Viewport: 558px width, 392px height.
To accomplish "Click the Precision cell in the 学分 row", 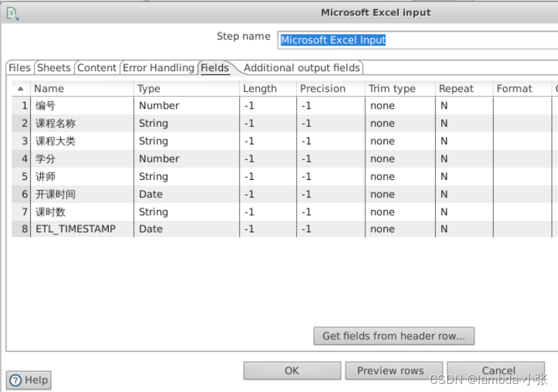I will click(x=330, y=158).
